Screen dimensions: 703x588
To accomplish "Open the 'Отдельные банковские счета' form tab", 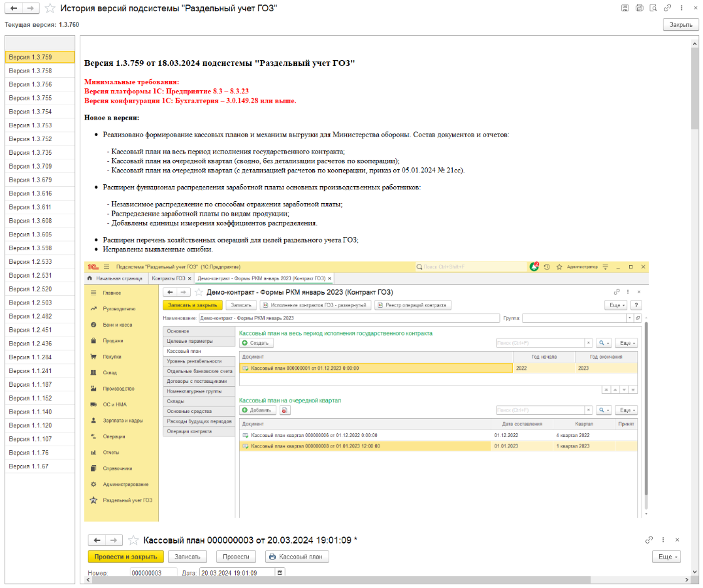I will [199, 371].
